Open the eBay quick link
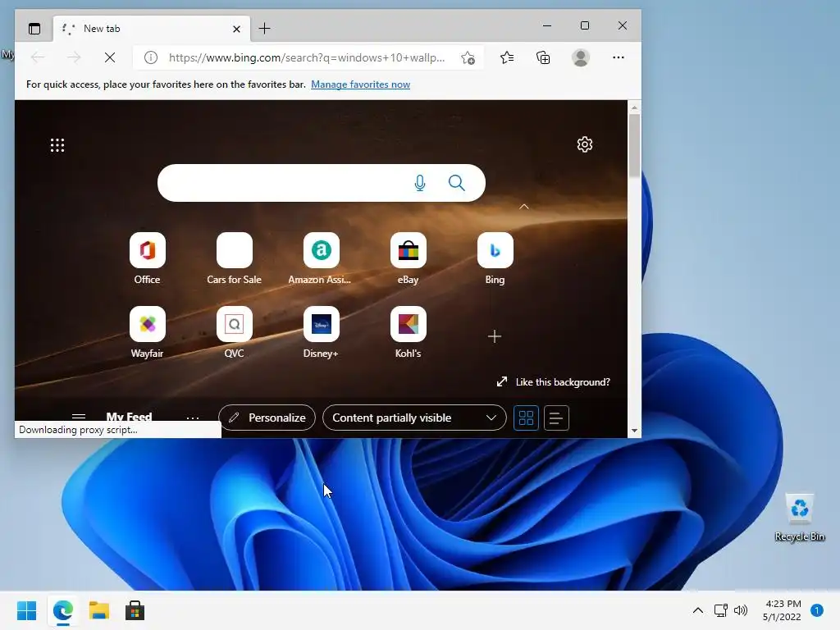Image resolution: width=840 pixels, height=630 pixels. click(409, 258)
